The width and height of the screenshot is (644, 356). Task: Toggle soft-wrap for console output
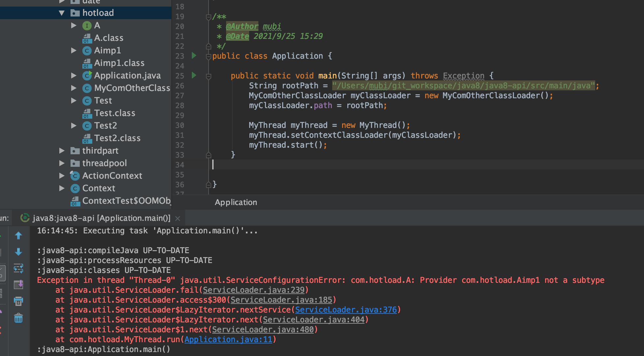point(18,269)
